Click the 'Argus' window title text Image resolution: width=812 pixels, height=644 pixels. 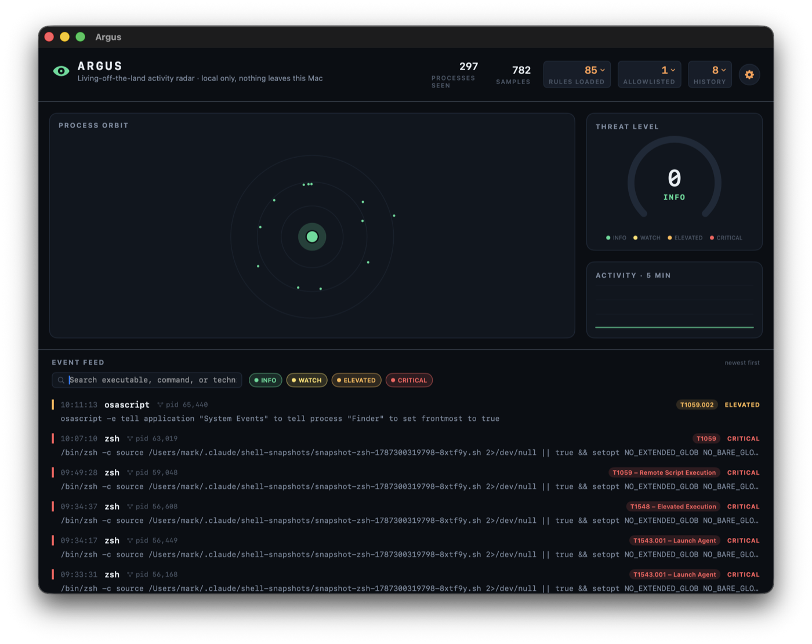coord(108,37)
